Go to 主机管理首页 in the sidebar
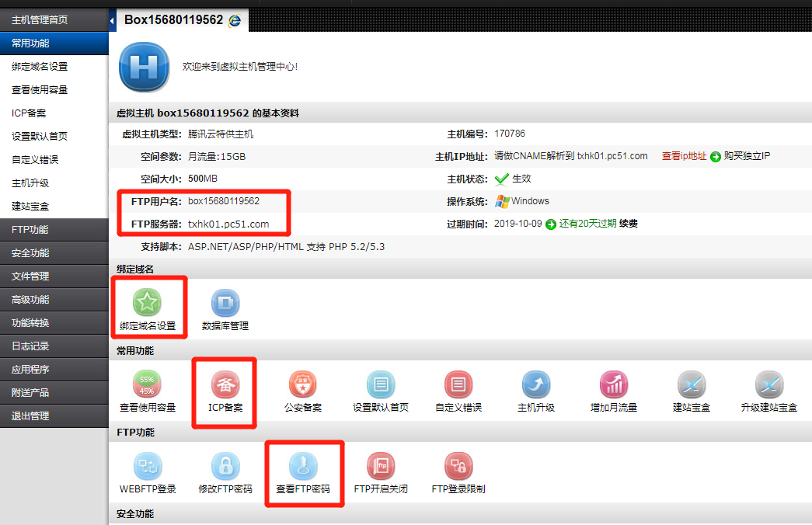The image size is (812, 525). [54, 19]
